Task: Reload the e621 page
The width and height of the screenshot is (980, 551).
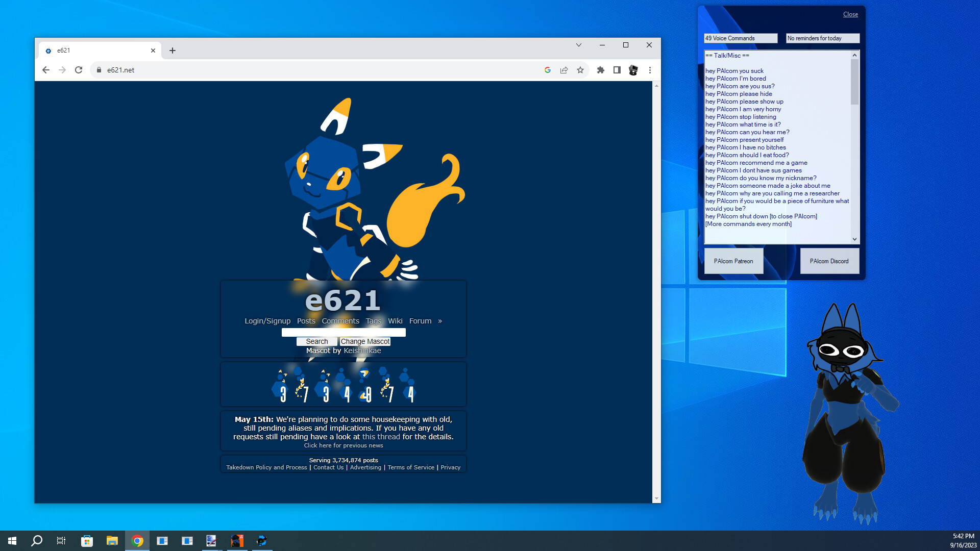Action: [x=78, y=70]
